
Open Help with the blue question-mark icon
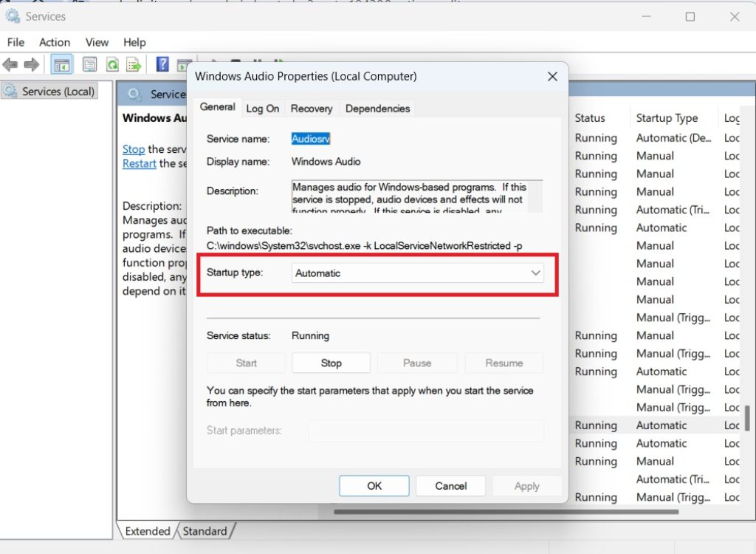[x=162, y=64]
